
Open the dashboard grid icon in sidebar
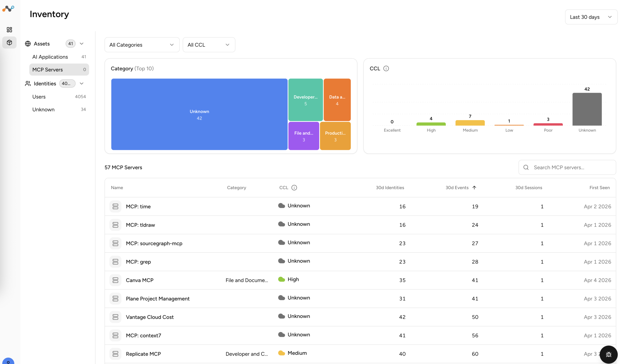click(x=9, y=30)
